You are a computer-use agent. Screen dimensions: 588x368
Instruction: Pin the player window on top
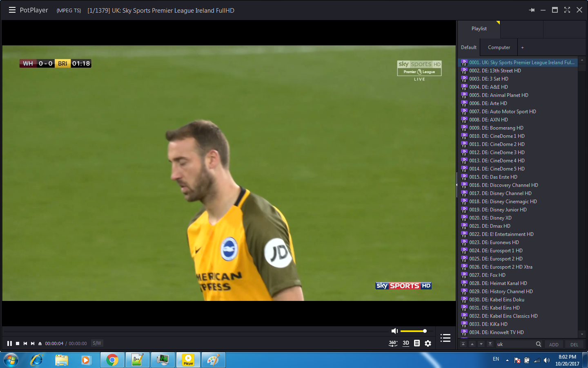532,10
